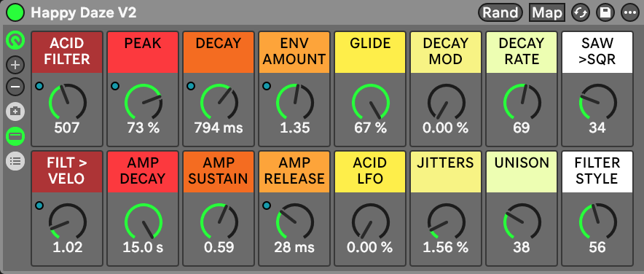
Task: Click the Rand randomize macros button
Action: click(x=500, y=12)
